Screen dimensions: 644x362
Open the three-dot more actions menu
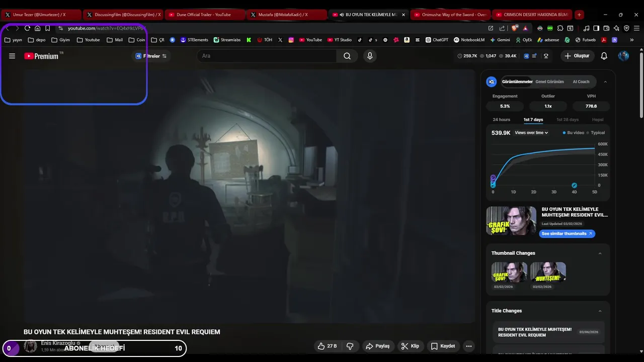coord(469,346)
